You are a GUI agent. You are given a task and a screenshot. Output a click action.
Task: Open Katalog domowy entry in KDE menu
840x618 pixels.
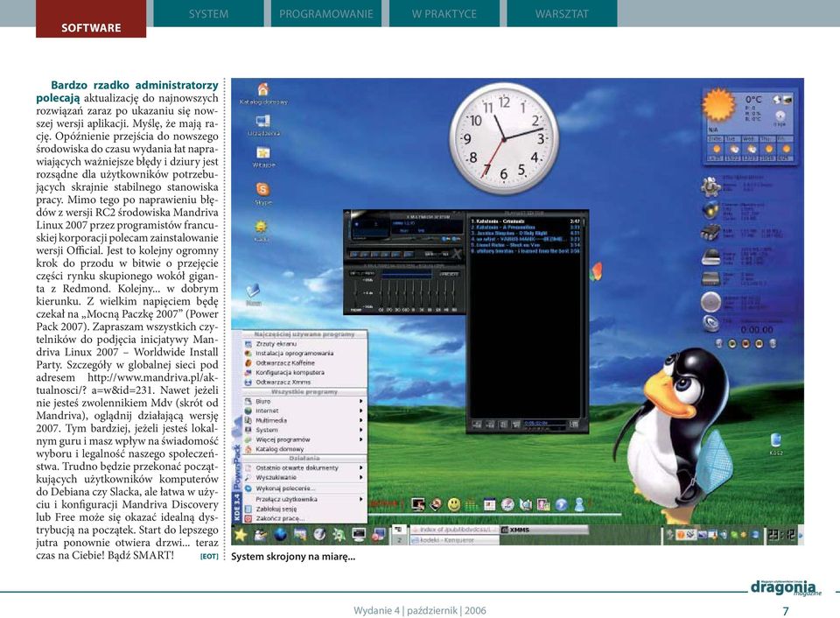point(304,449)
